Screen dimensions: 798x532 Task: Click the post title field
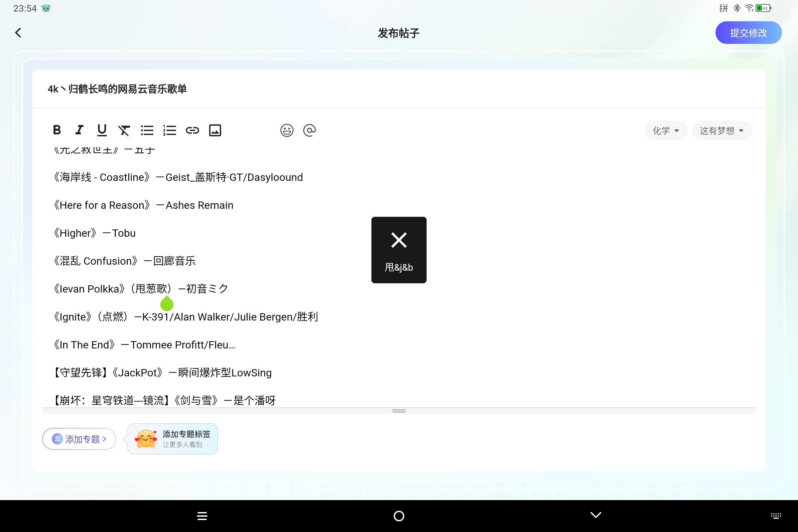point(399,89)
